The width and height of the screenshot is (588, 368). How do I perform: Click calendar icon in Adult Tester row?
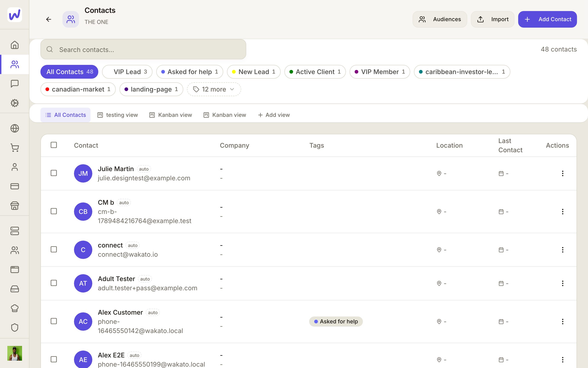coord(501,283)
